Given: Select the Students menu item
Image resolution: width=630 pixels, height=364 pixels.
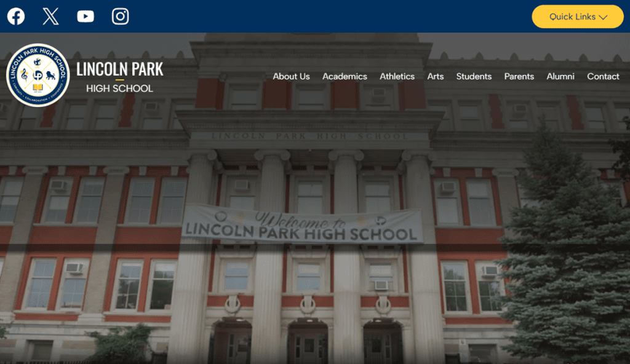Looking at the screenshot, I should click(474, 76).
